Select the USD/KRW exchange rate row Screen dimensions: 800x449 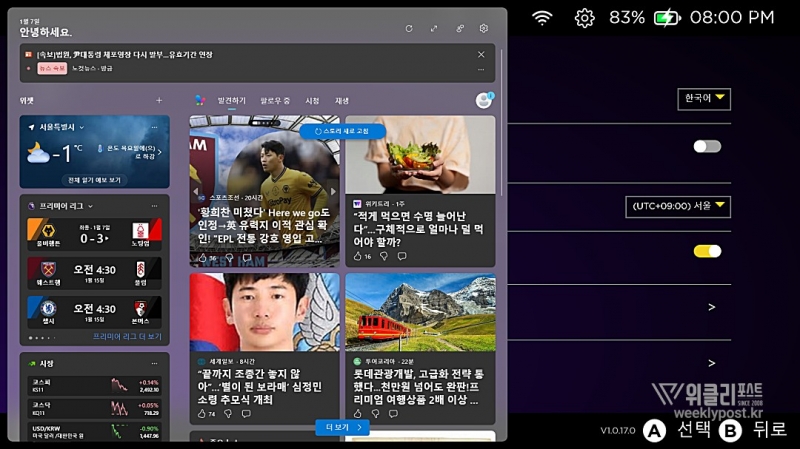click(94, 431)
